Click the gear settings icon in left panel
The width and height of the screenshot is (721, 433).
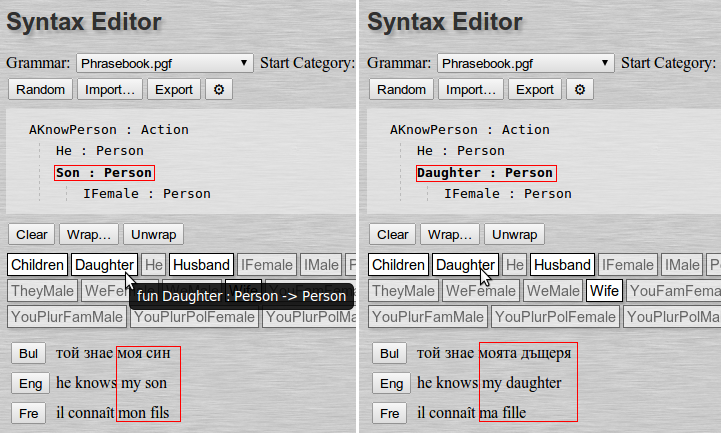pyautogui.click(x=219, y=89)
